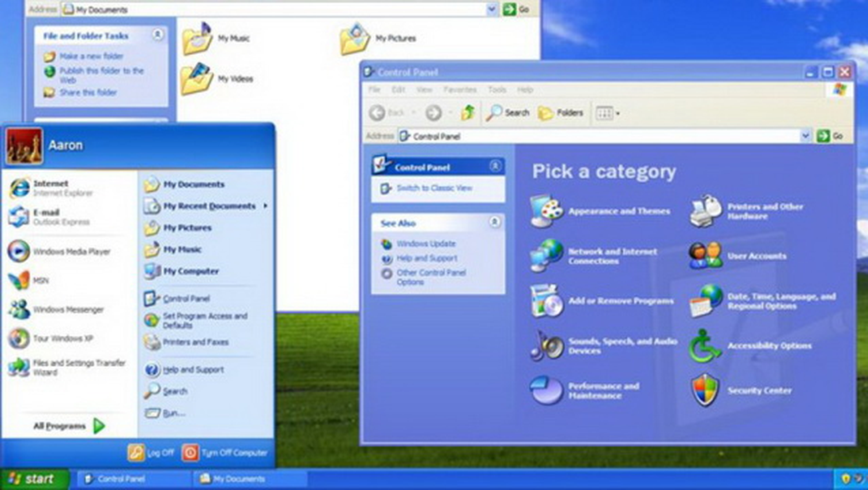Collapse the See Also panel
Screen dimensions: 868x490
pyautogui.click(x=495, y=223)
